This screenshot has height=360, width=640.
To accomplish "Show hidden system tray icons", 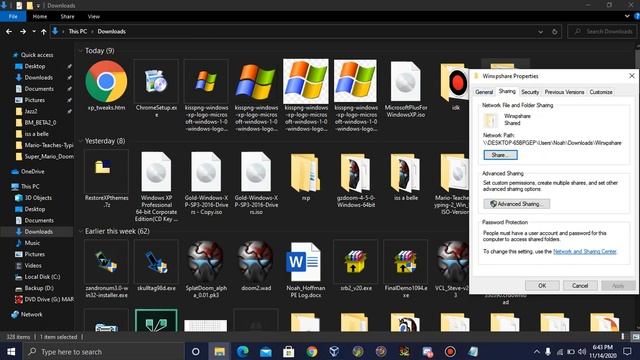I will (536, 351).
